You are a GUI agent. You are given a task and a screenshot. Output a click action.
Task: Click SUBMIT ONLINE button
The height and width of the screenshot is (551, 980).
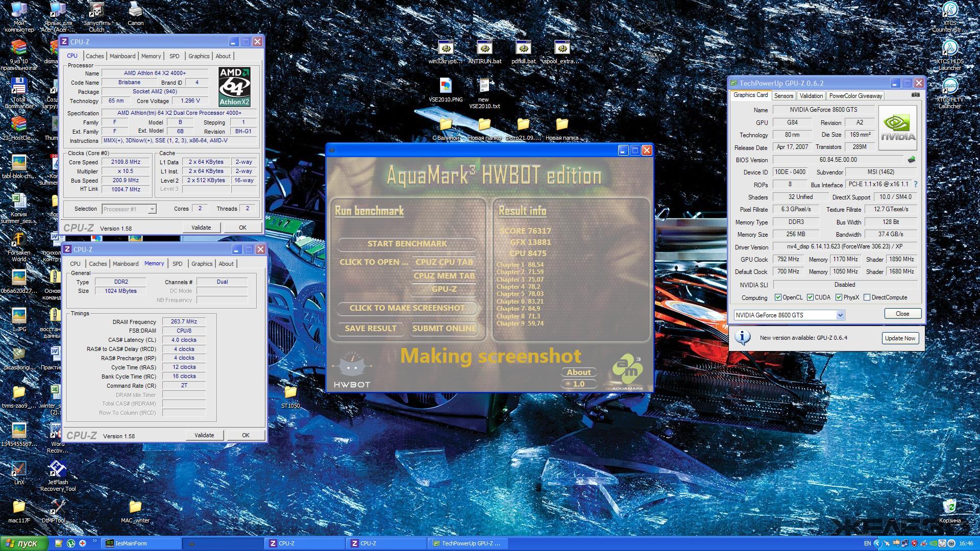(x=444, y=329)
